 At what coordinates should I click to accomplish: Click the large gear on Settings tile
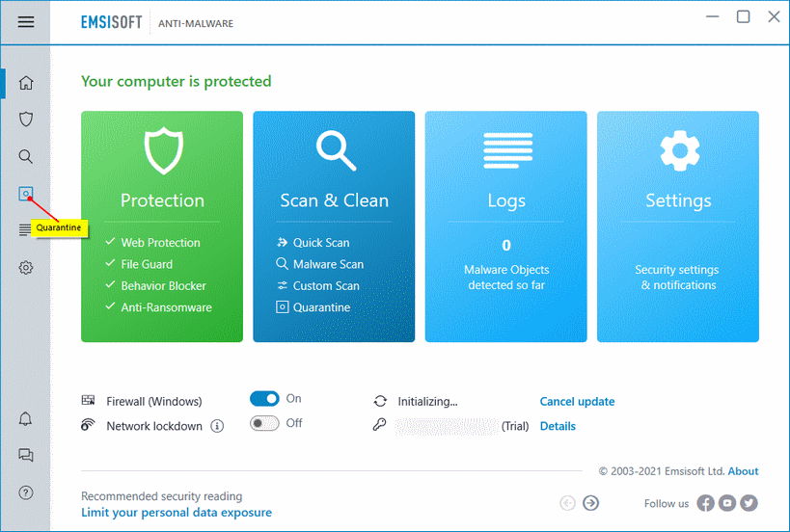click(680, 150)
